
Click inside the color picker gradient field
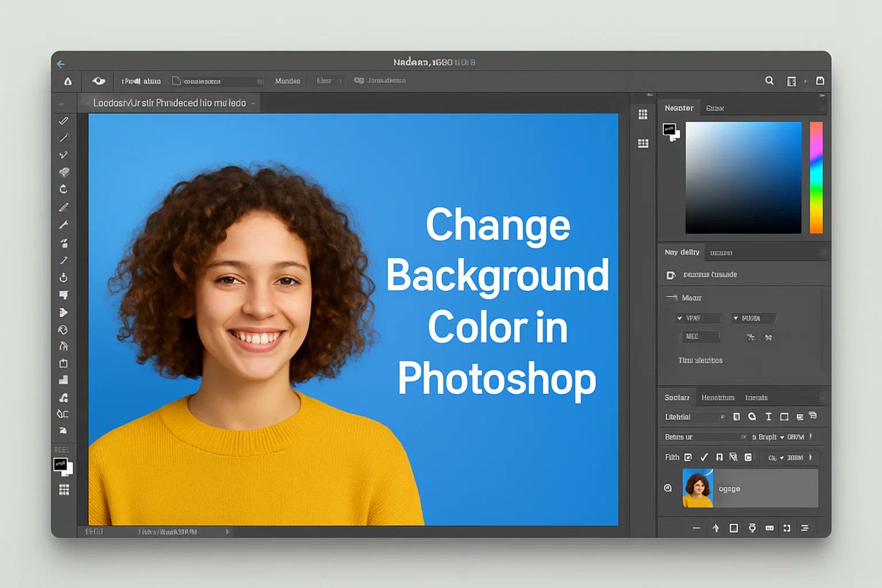tap(743, 178)
